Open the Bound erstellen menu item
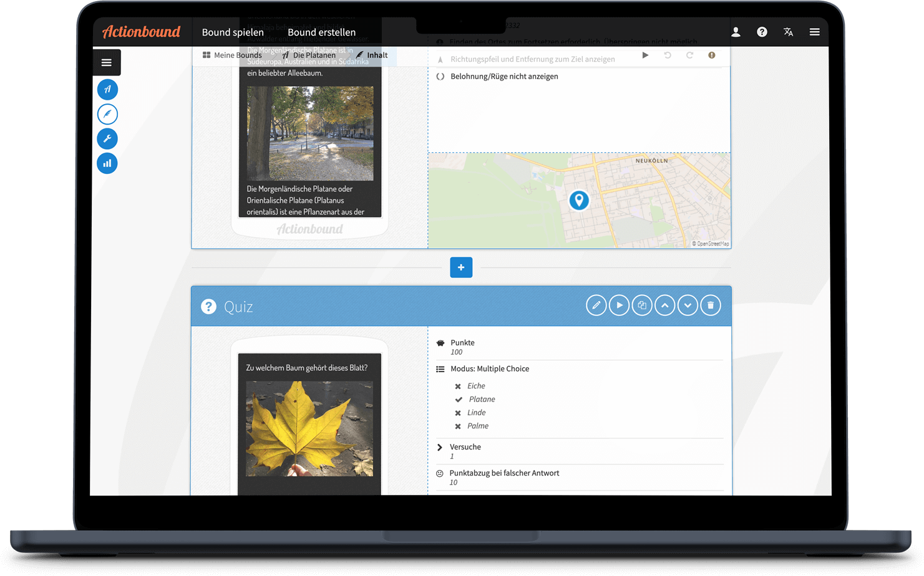Viewport: 924px width, 576px height. pos(321,32)
